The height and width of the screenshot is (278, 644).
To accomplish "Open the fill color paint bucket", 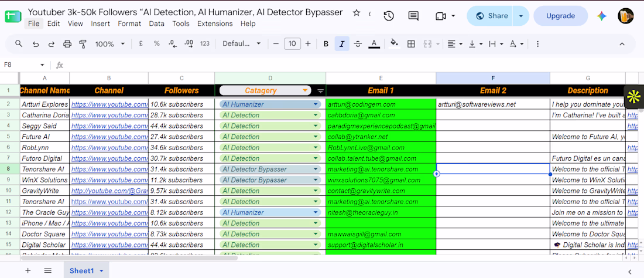I will coord(394,43).
